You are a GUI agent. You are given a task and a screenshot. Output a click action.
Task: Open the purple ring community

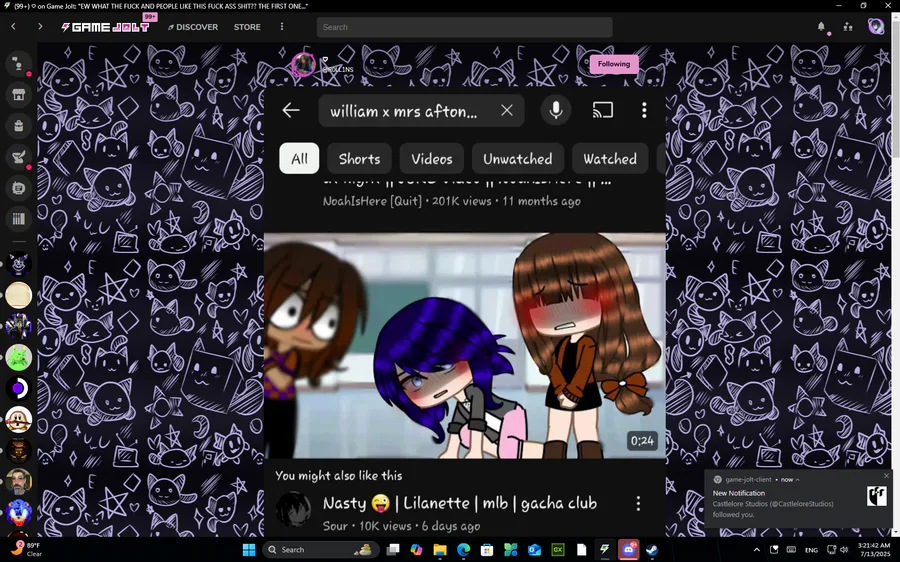tap(18, 389)
